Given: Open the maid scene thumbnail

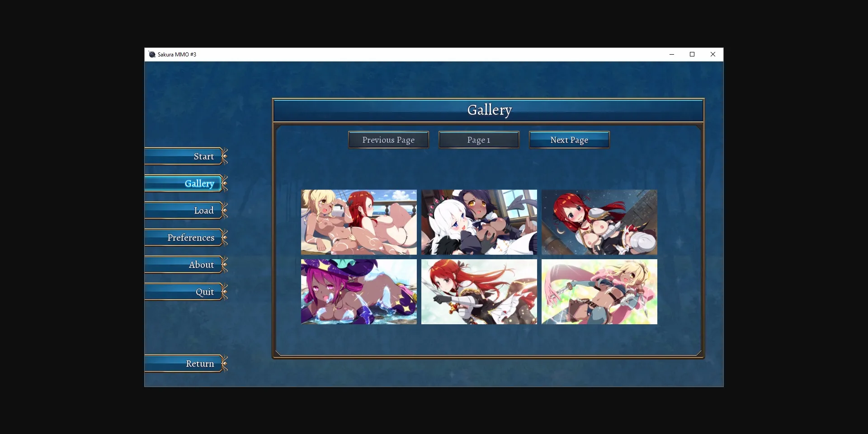Looking at the screenshot, I should coord(479,222).
